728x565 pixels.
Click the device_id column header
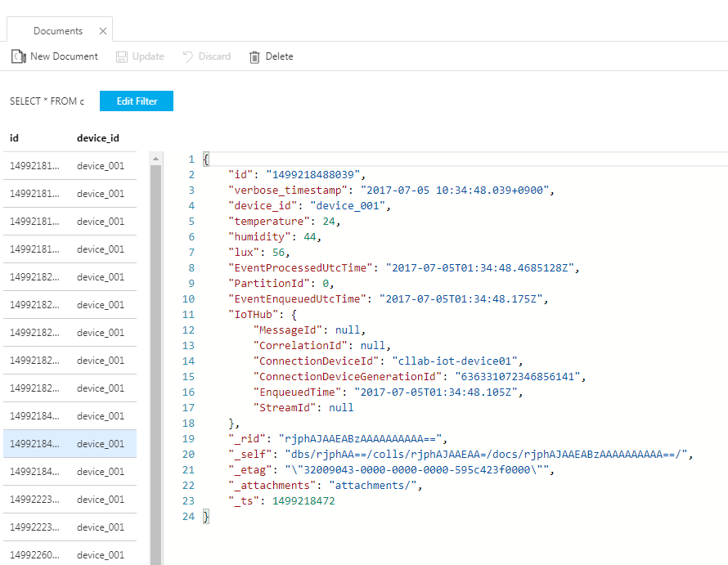(98, 138)
